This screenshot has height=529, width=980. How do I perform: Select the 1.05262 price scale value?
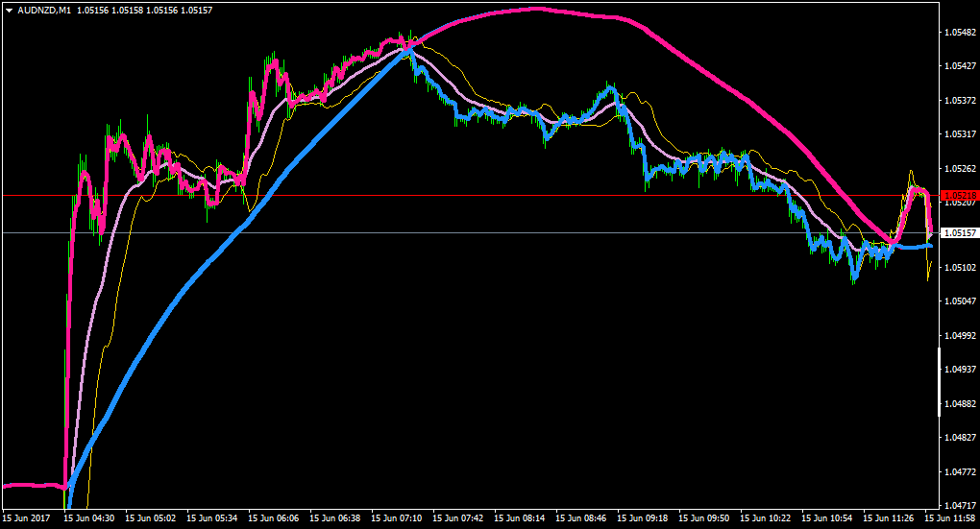point(961,168)
